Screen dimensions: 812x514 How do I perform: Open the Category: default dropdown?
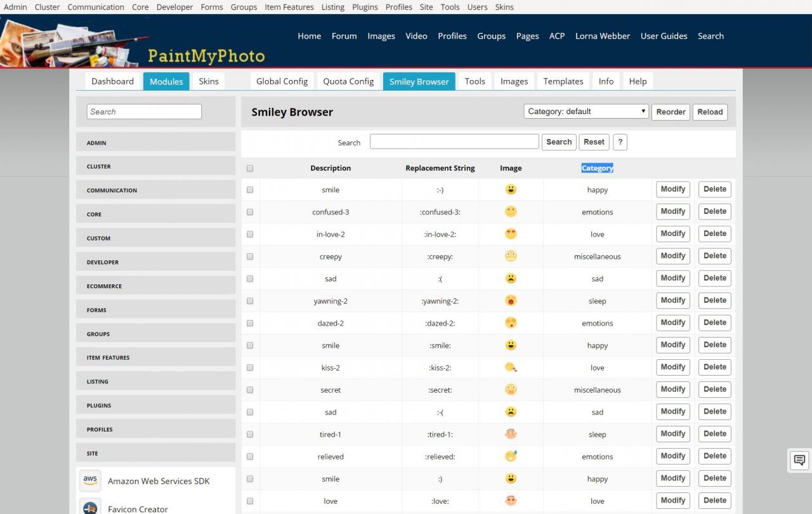click(x=586, y=112)
